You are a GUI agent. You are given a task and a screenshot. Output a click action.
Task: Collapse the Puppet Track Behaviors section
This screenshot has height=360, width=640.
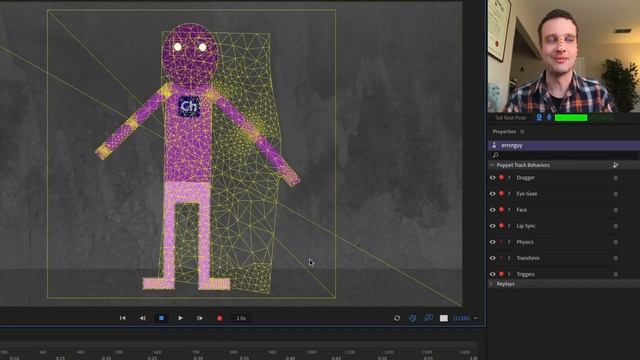coord(491,165)
